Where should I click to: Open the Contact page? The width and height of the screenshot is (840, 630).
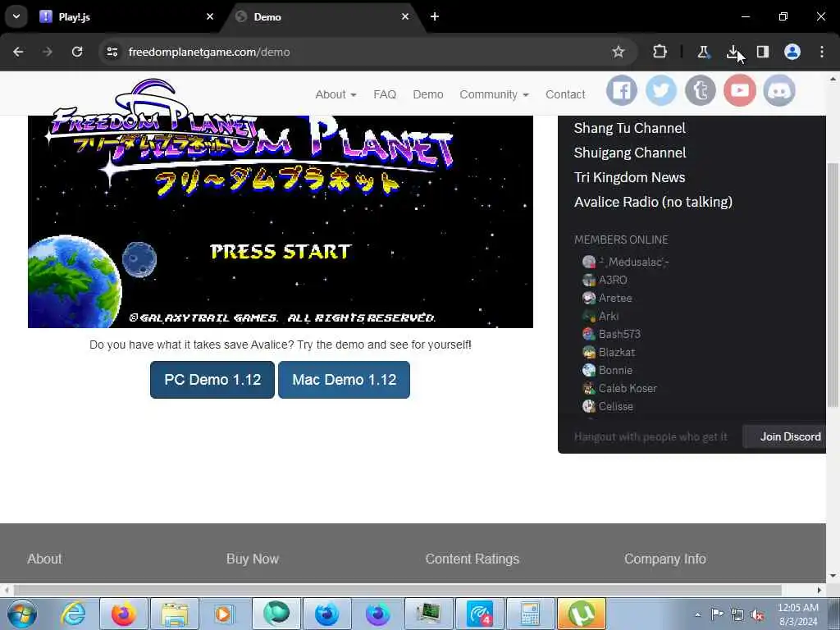point(565,94)
